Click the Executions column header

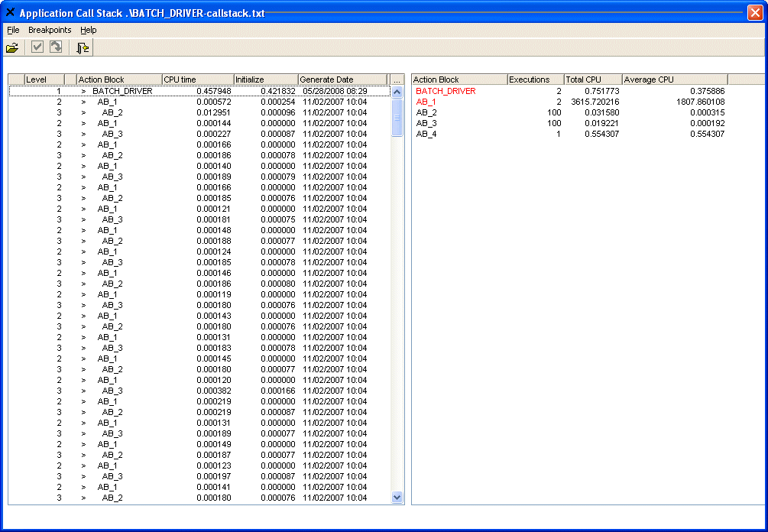pos(535,79)
